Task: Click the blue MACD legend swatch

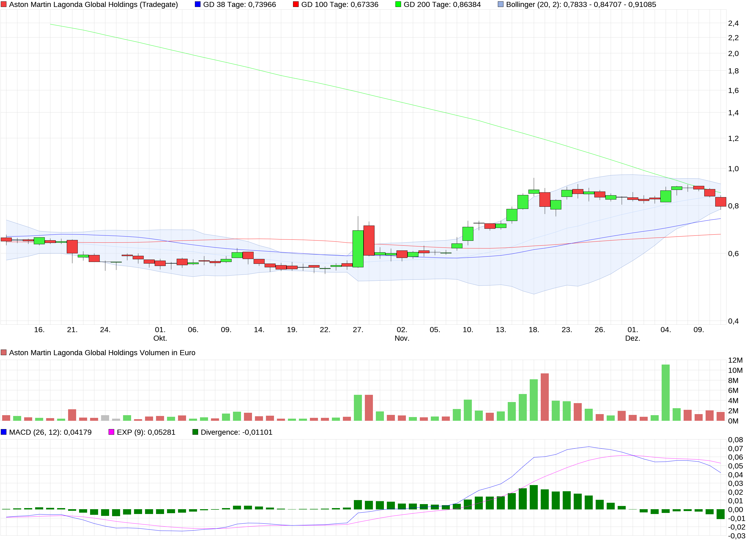Action: click(x=4, y=432)
